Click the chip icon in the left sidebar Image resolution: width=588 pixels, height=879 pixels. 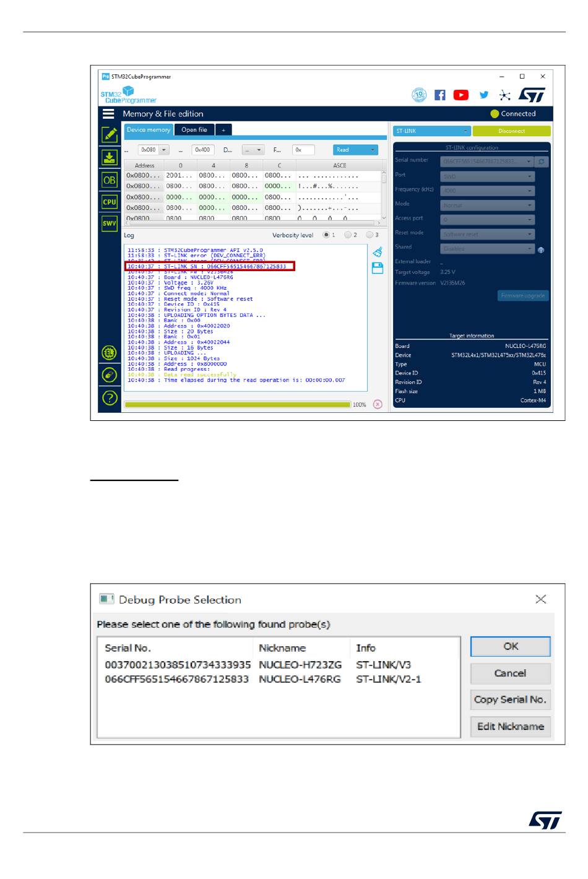pyautogui.click(x=110, y=353)
